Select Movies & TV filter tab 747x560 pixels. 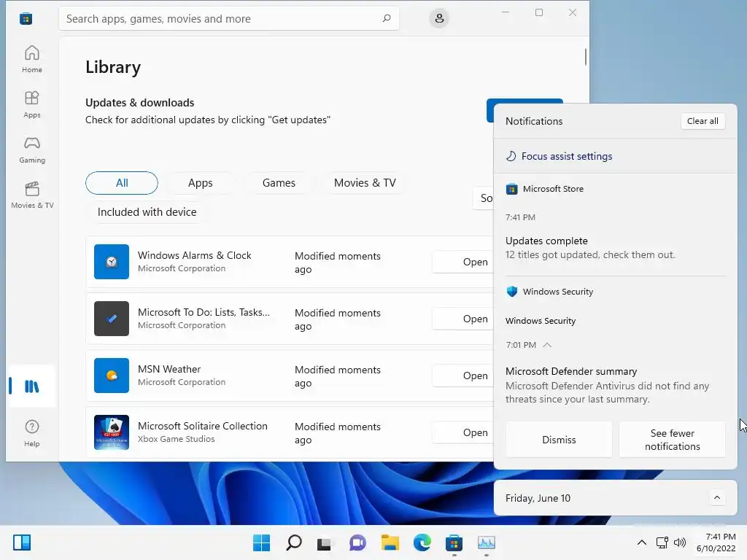365,183
